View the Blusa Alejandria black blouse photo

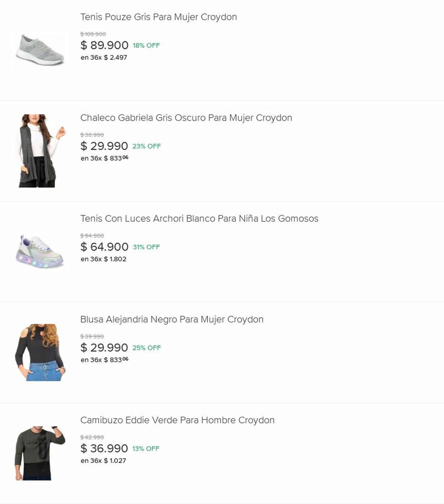(40, 352)
